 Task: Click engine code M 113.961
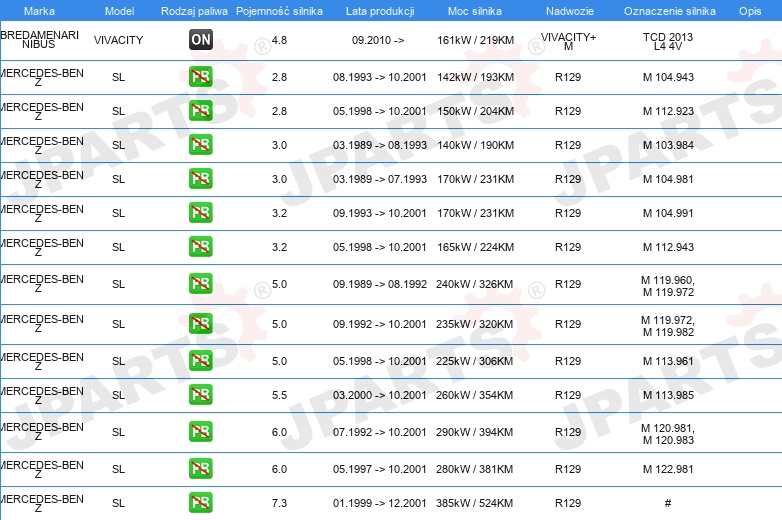[668, 360]
